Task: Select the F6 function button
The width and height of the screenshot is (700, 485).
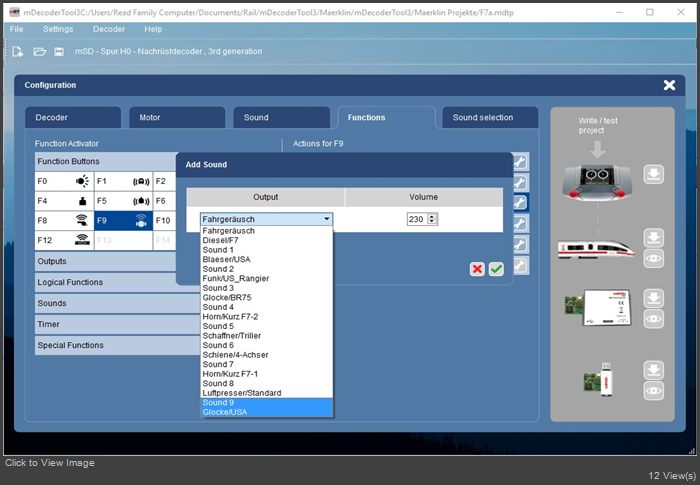Action: click(x=164, y=201)
